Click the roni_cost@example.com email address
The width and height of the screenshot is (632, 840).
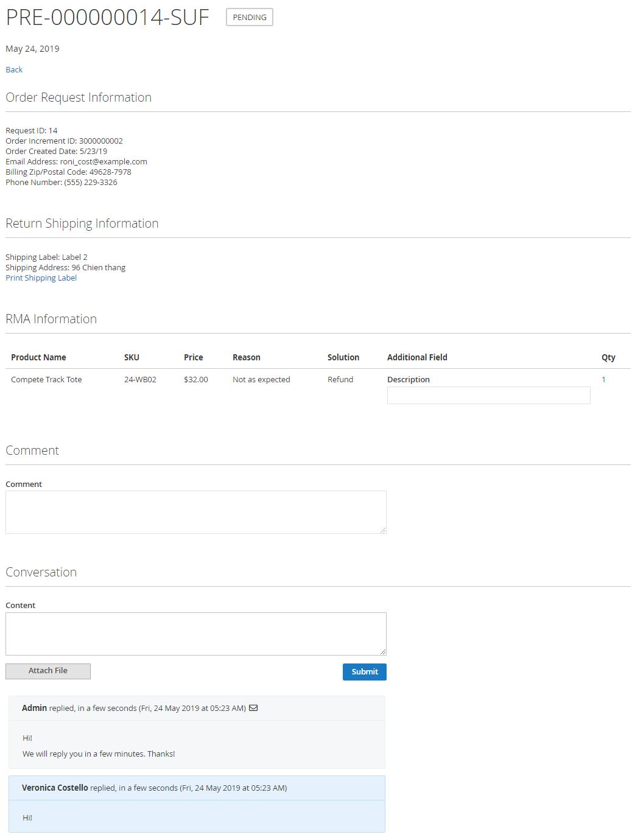pyautogui.click(x=104, y=162)
